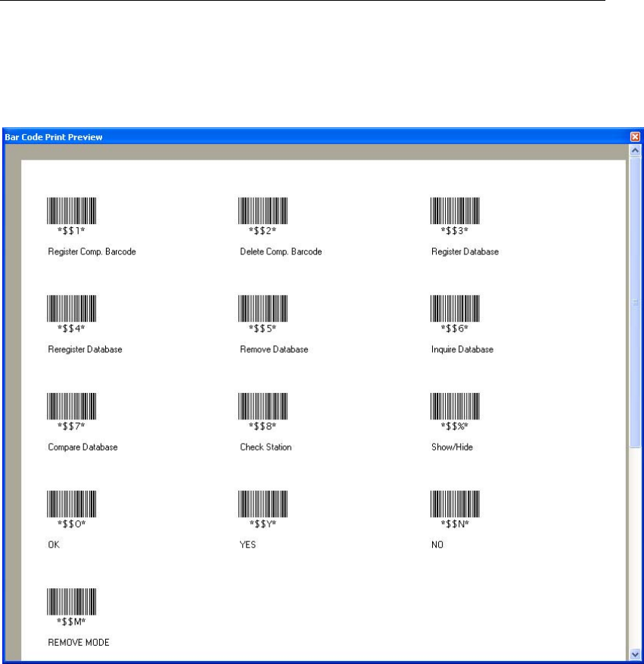This screenshot has height=664, width=644.
Task: Click the 'NO' barcode label
Action: tap(437, 545)
